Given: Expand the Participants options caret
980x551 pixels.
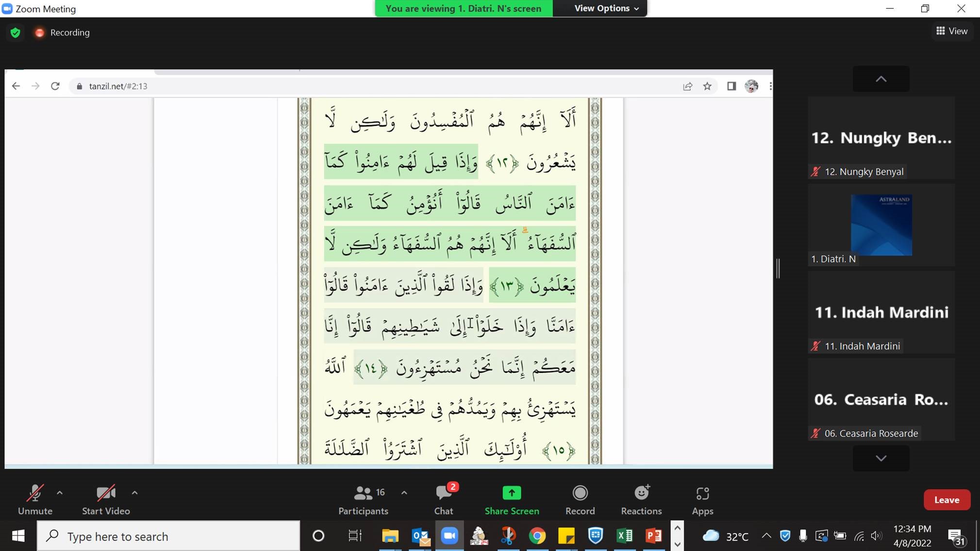Looking at the screenshot, I should tap(404, 493).
